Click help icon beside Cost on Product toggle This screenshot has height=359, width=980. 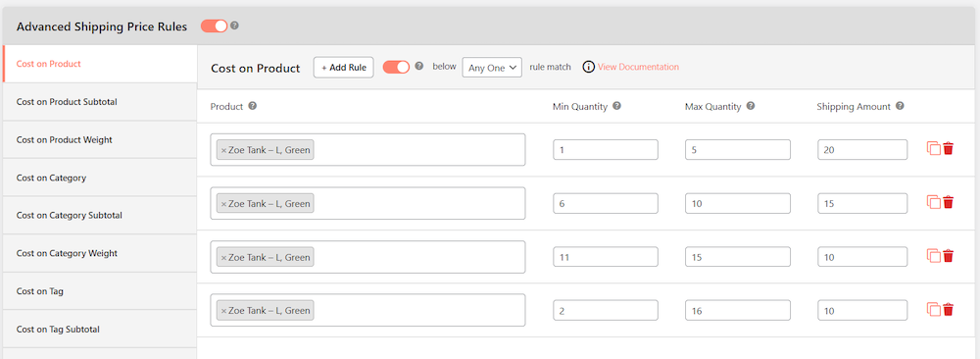[418, 66]
